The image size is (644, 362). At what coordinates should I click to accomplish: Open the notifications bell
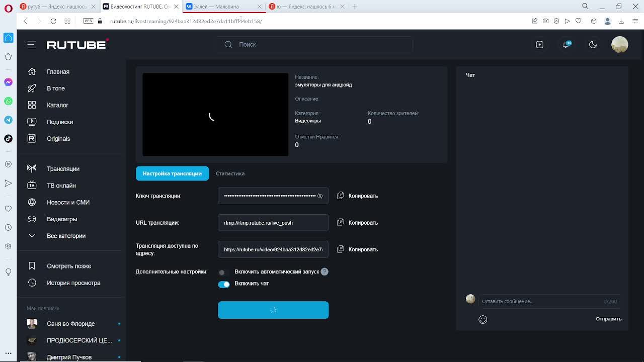(566, 45)
